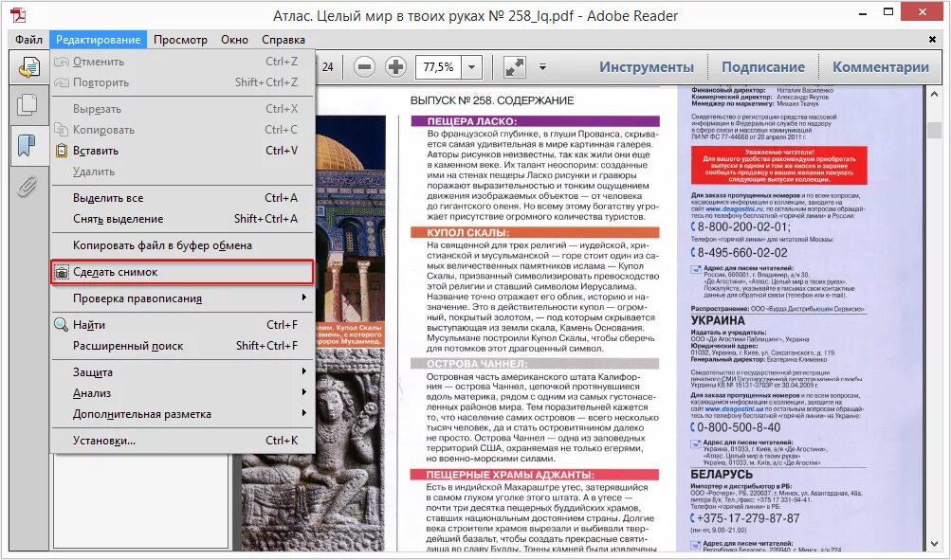
Task: Open the Просмотр menu
Action: 180,40
